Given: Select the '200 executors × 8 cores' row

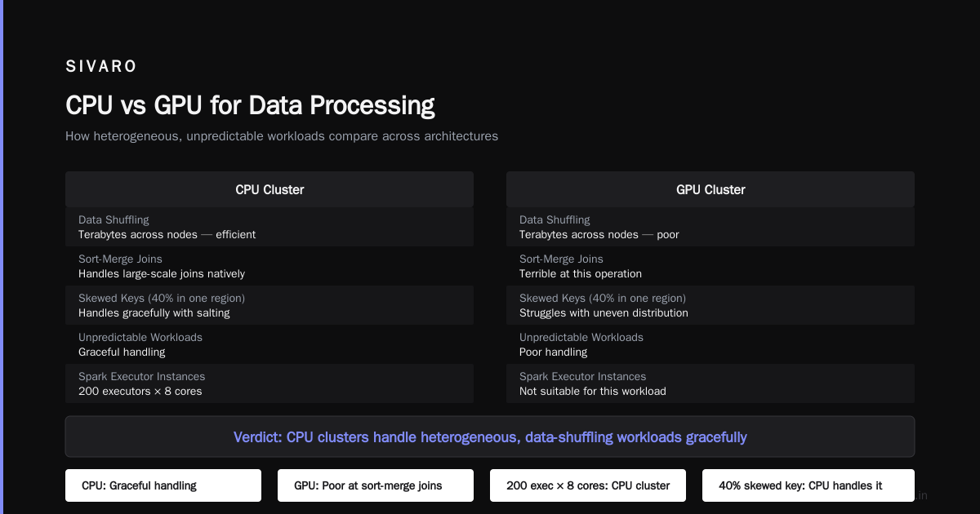Looking at the screenshot, I should pos(269,383).
